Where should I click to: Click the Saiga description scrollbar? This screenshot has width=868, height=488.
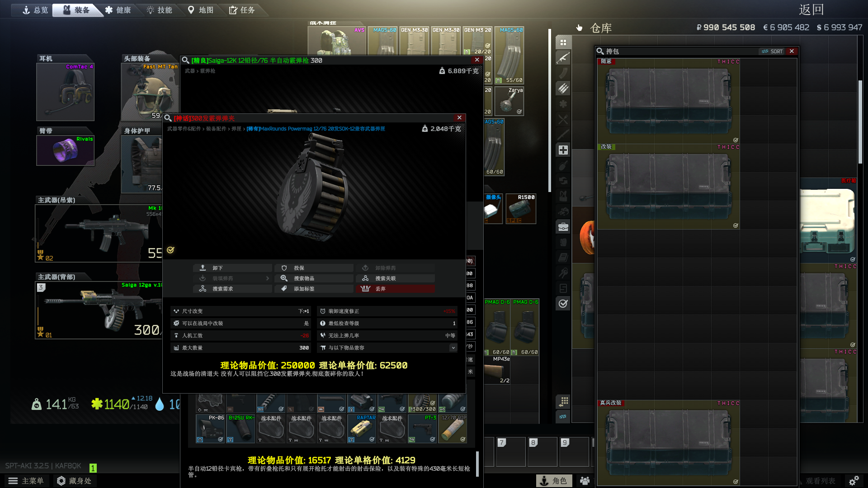[477, 464]
